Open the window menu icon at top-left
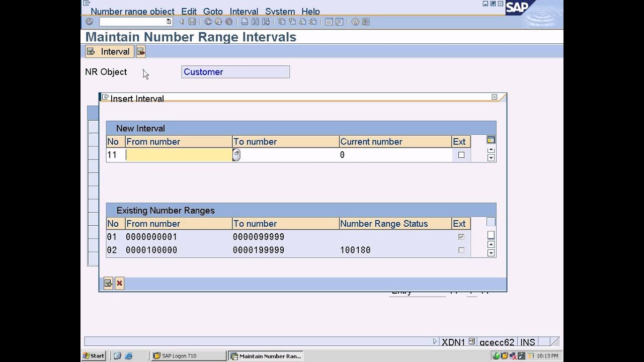644x362 pixels. [x=87, y=3]
